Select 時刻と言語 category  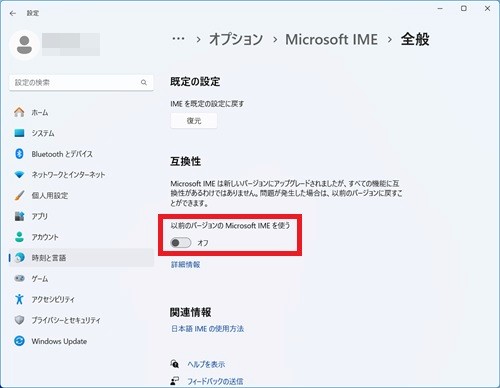point(81,258)
